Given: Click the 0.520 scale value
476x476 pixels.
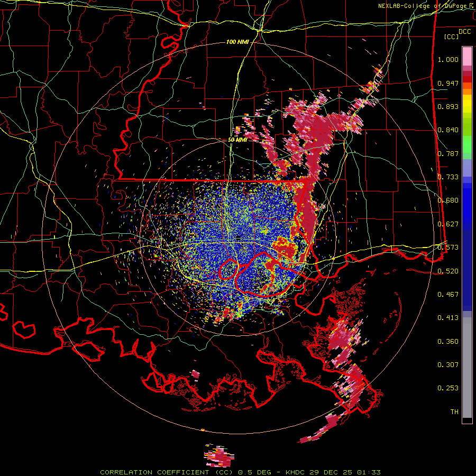Looking at the screenshot, I should click(448, 271).
